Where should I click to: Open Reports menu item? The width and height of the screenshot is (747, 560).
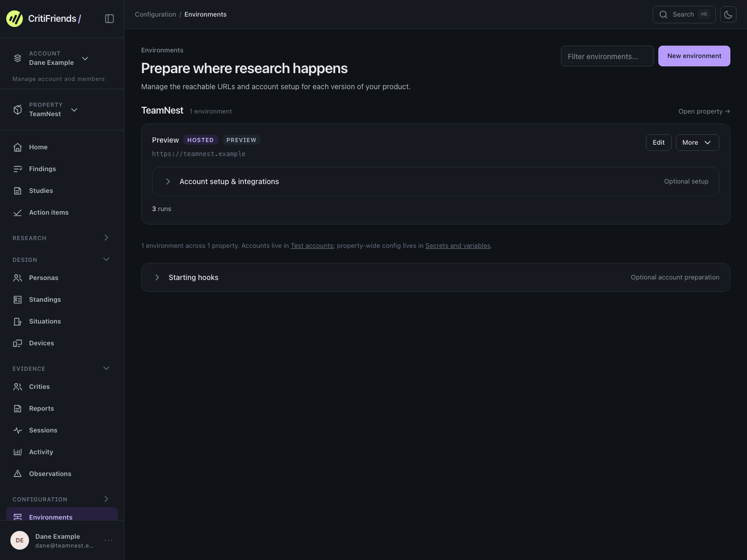pyautogui.click(x=62, y=409)
